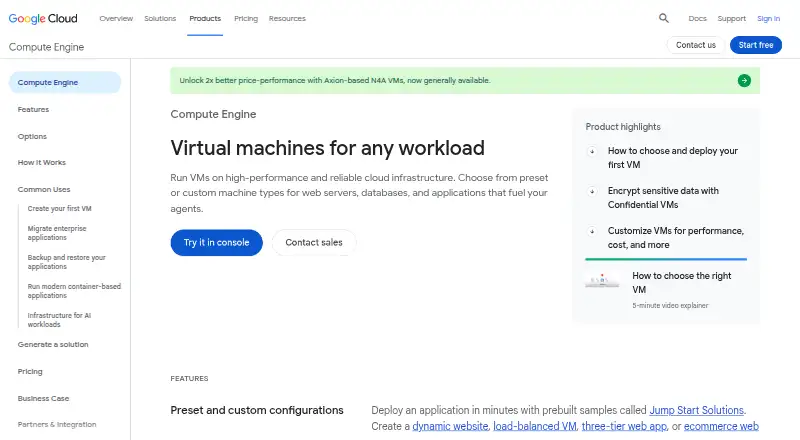
Task: Open "Infrastructure for AI workloads" sidebar link
Action: coord(59,320)
